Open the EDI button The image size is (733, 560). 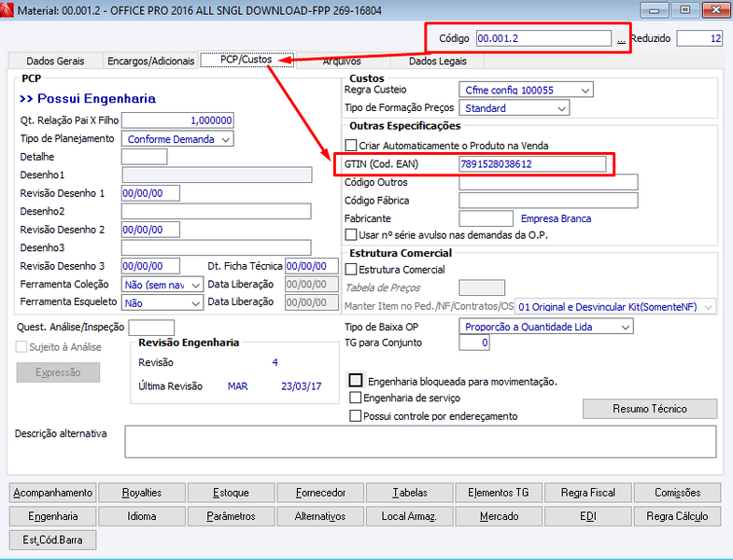click(x=588, y=516)
